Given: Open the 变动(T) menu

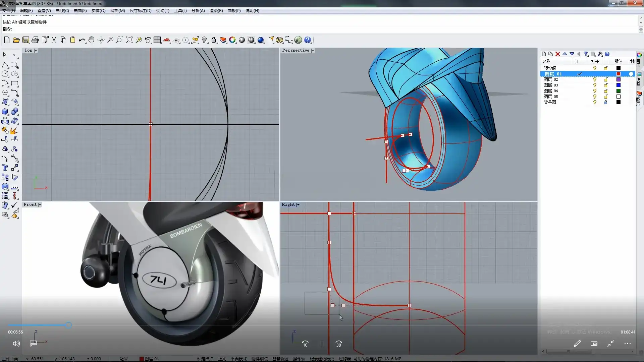Looking at the screenshot, I should 163,11.
